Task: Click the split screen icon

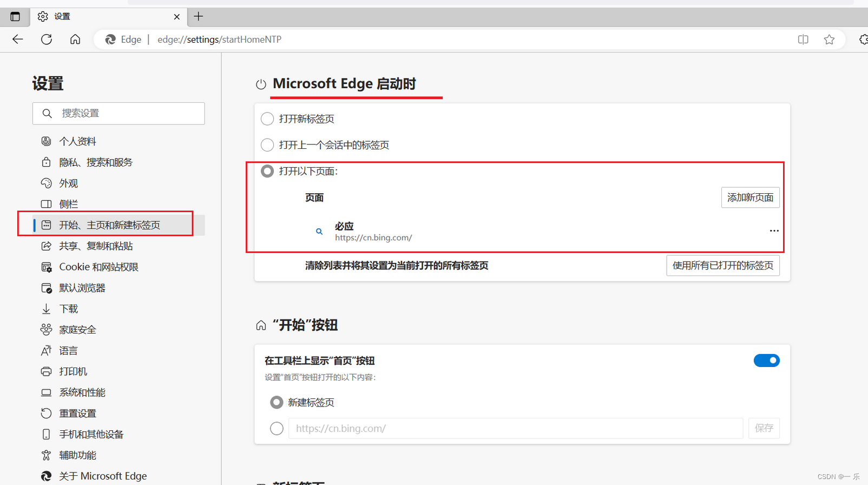Action: click(x=803, y=39)
